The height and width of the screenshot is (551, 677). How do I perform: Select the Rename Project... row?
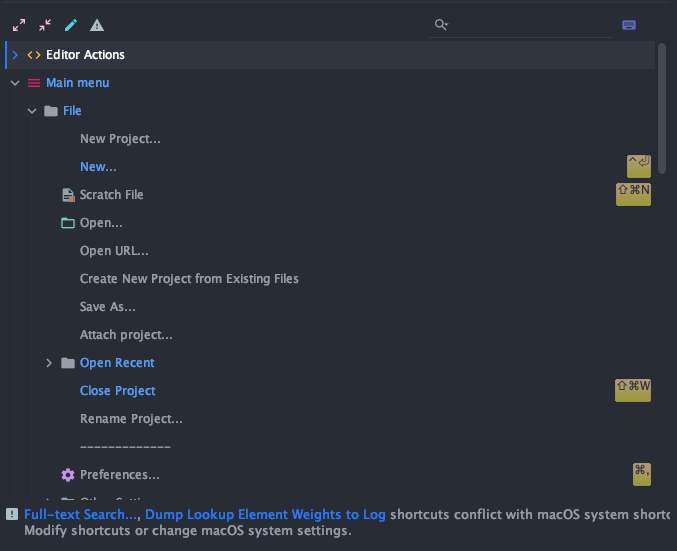pos(330,419)
